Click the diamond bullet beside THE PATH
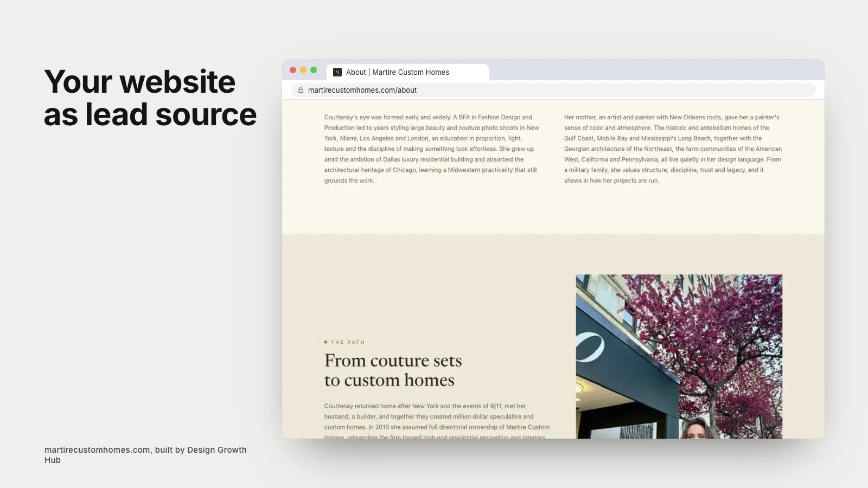Image resolution: width=868 pixels, height=488 pixels. coord(325,342)
